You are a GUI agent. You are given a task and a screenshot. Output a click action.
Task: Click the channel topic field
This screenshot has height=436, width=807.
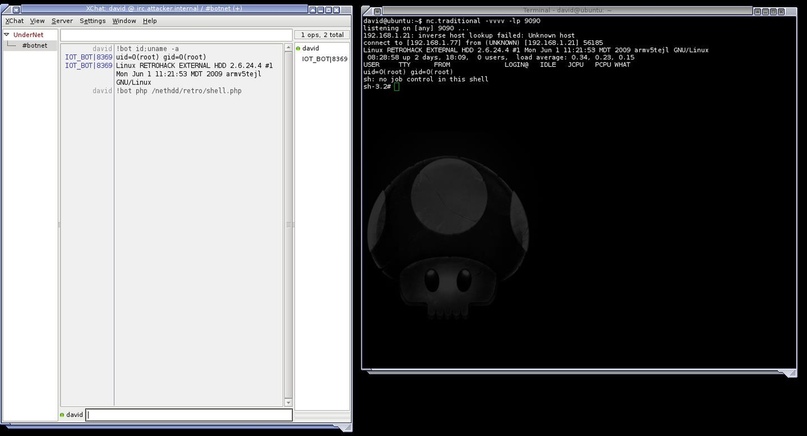176,35
